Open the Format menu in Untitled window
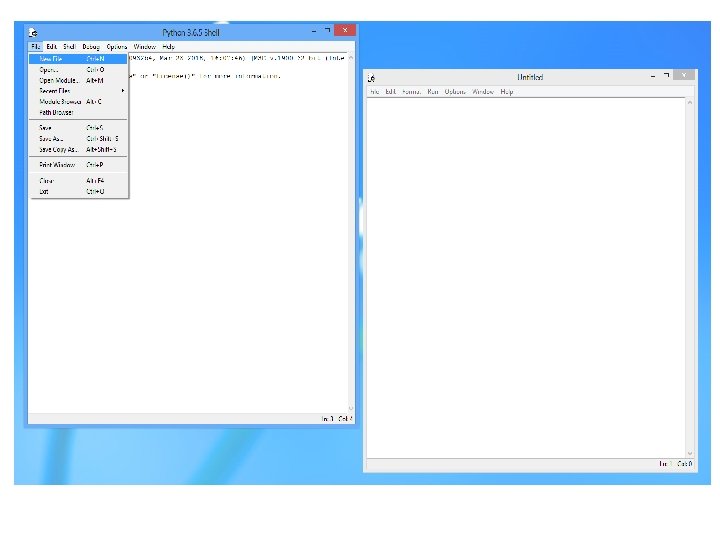 411,92
